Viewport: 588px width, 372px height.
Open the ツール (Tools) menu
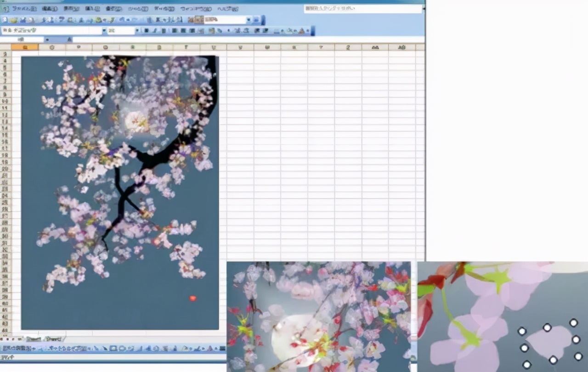coord(137,9)
